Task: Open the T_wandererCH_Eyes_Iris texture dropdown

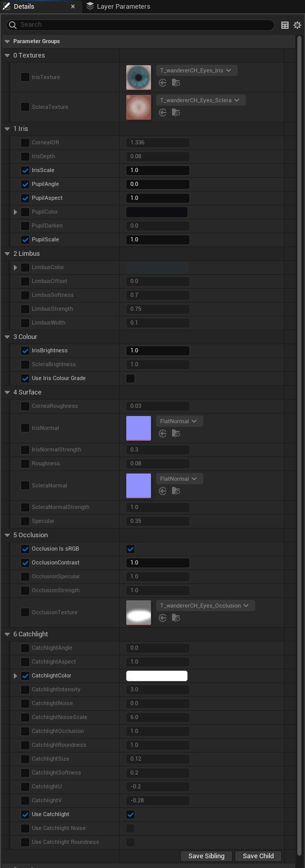Action: pyautogui.click(x=196, y=70)
